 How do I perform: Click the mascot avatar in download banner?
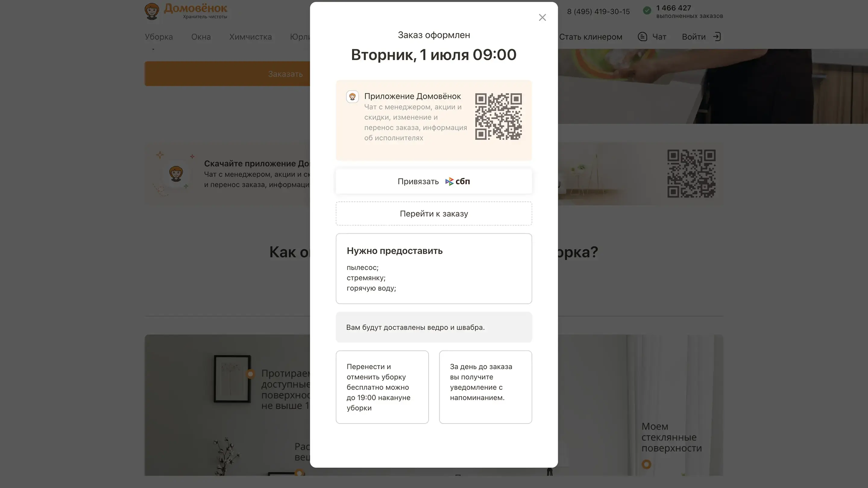coord(176,174)
